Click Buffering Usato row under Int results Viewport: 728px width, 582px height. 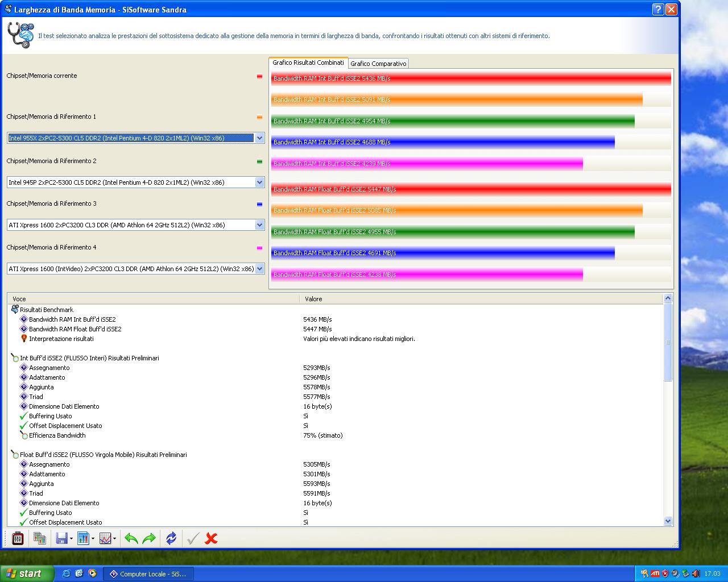tap(336, 416)
